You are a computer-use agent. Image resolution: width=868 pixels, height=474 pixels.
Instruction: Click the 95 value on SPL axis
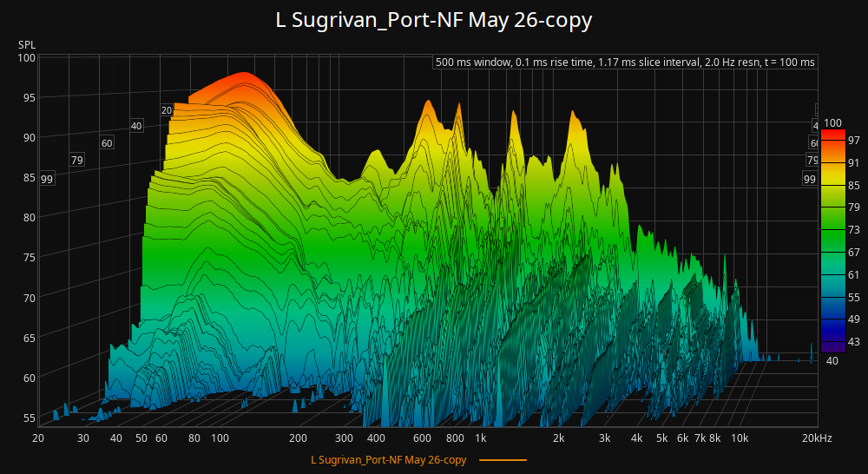coord(27,97)
